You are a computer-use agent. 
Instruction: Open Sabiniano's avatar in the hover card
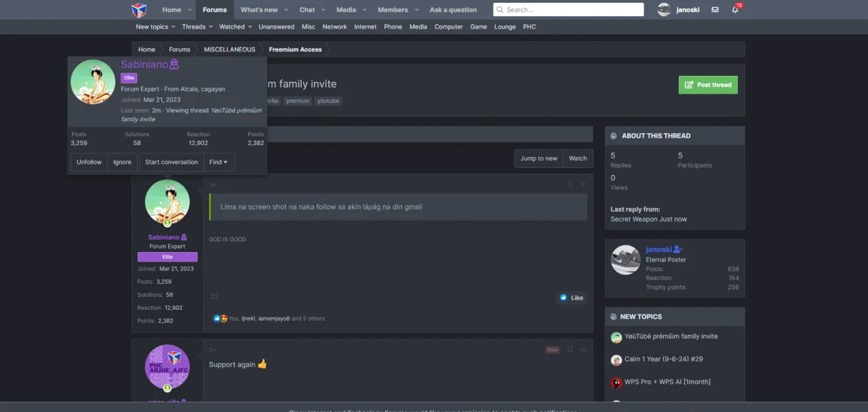[x=93, y=82]
